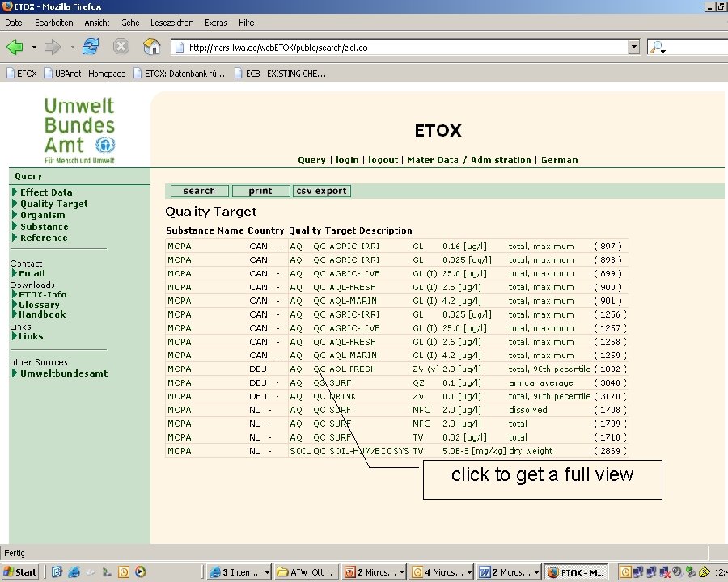The image size is (728, 582).
Task: Select the QS SURF row with ID 3040
Action: click(396, 383)
